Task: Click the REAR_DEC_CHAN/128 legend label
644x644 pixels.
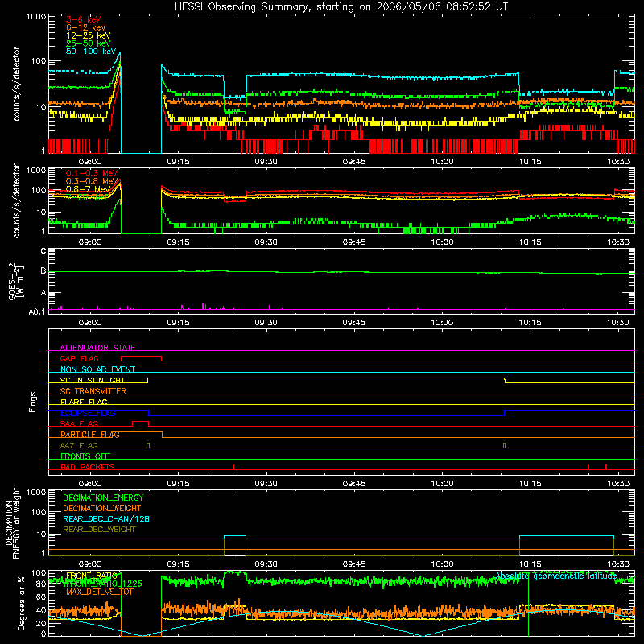Action: pyautogui.click(x=106, y=518)
